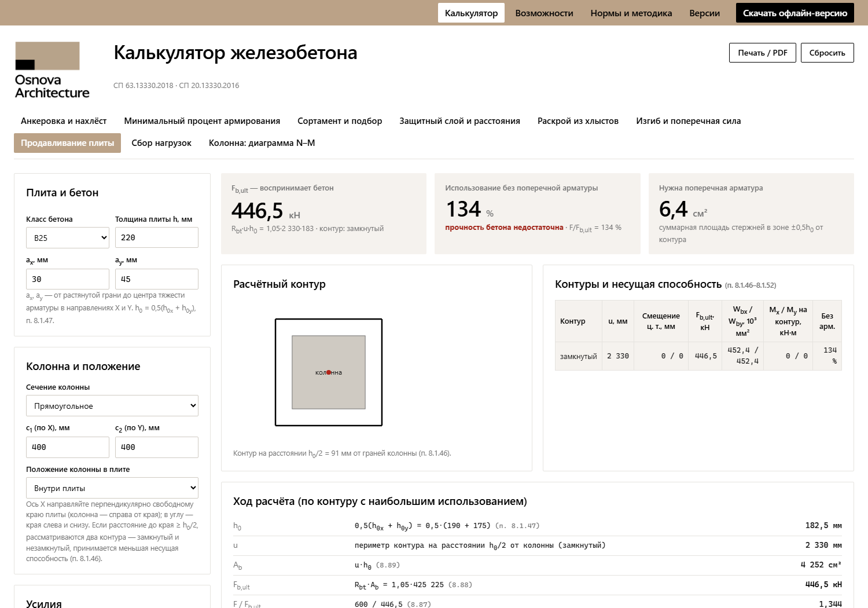The height and width of the screenshot is (608, 868).
Task: Open the Сечение колонны dropdown
Action: (x=112, y=406)
